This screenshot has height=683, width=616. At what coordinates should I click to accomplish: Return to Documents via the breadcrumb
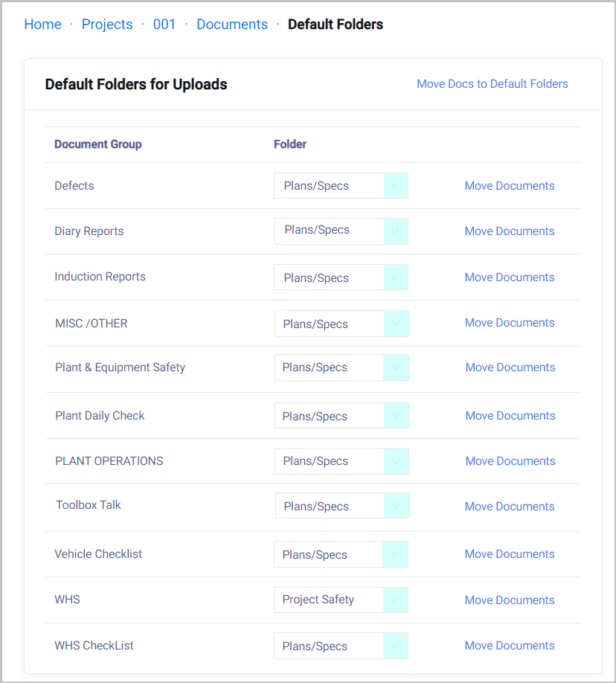232,25
